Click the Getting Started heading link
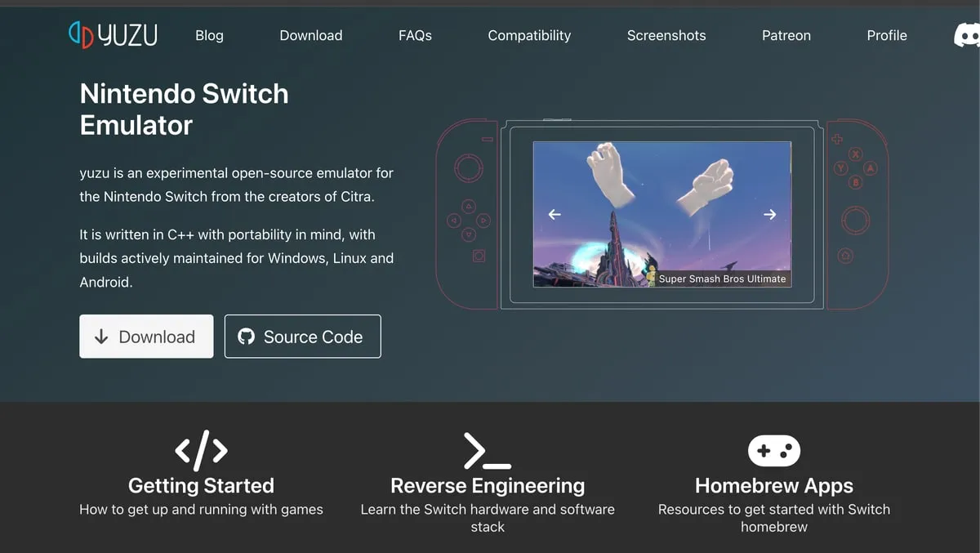This screenshot has height=553, width=980. [201, 485]
